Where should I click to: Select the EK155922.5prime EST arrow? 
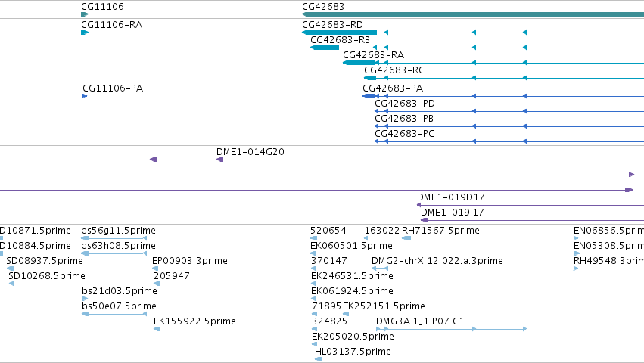pyautogui.click(x=157, y=329)
